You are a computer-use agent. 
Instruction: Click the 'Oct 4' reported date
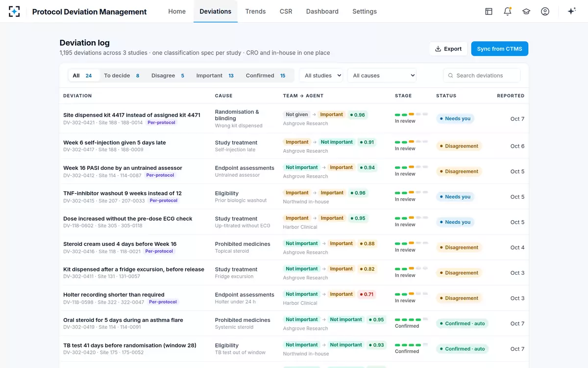[517, 247]
